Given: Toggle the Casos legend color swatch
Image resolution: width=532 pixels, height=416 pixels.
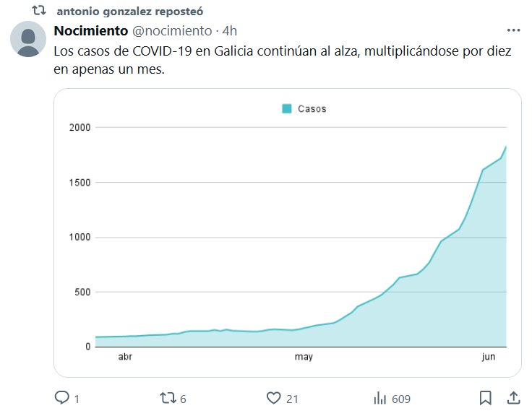Looking at the screenshot, I should point(286,109).
